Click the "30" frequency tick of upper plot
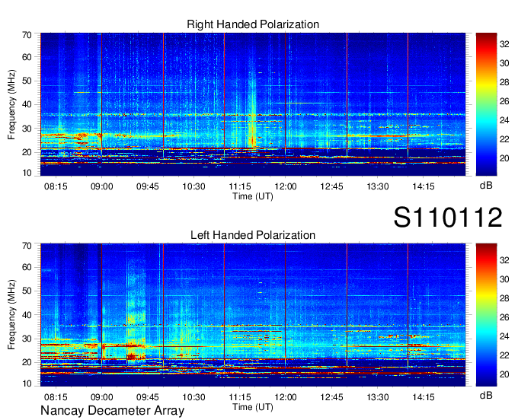 point(27,129)
